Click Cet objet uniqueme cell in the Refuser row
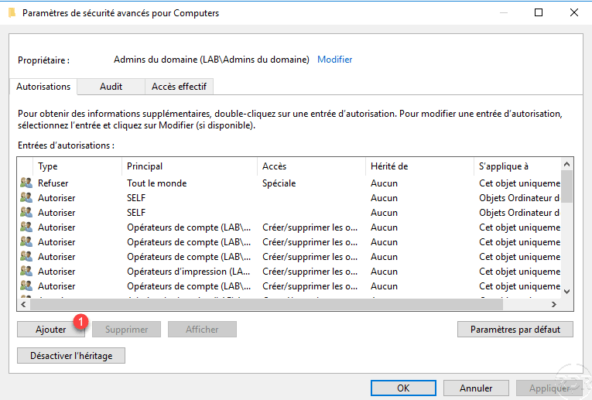The width and height of the screenshot is (592, 400). coord(520,183)
